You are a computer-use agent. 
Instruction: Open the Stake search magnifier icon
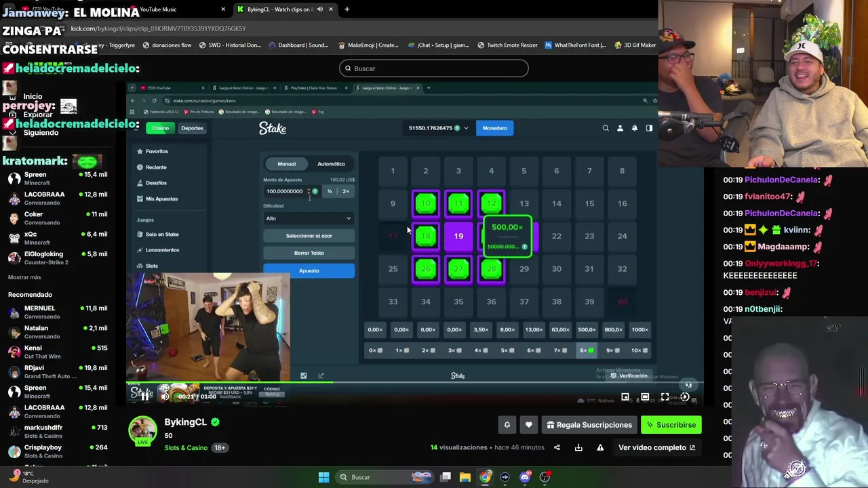click(606, 128)
